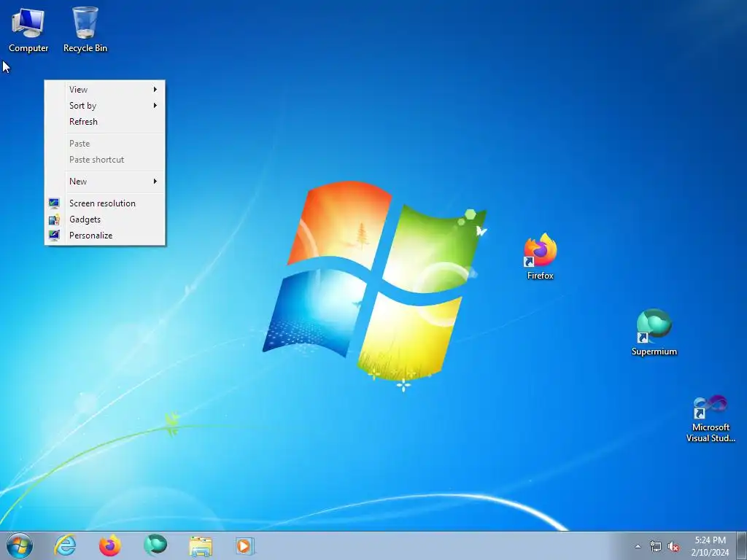Open the New submenu

point(105,182)
